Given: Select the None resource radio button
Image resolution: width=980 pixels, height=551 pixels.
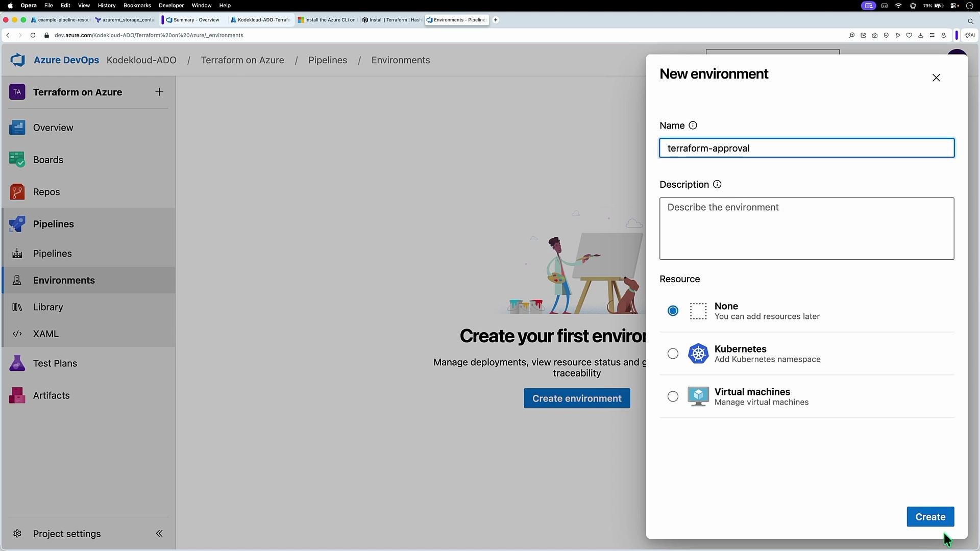Looking at the screenshot, I should point(673,311).
